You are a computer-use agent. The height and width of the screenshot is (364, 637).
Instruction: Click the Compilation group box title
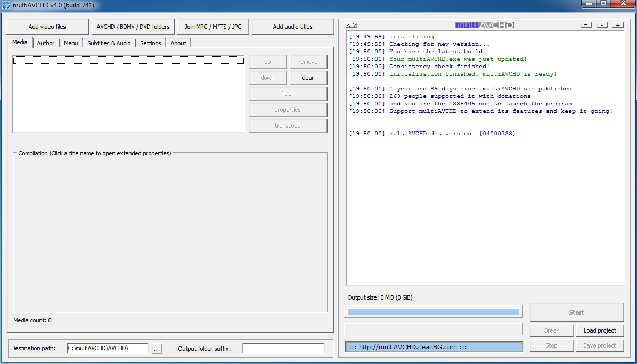click(95, 153)
